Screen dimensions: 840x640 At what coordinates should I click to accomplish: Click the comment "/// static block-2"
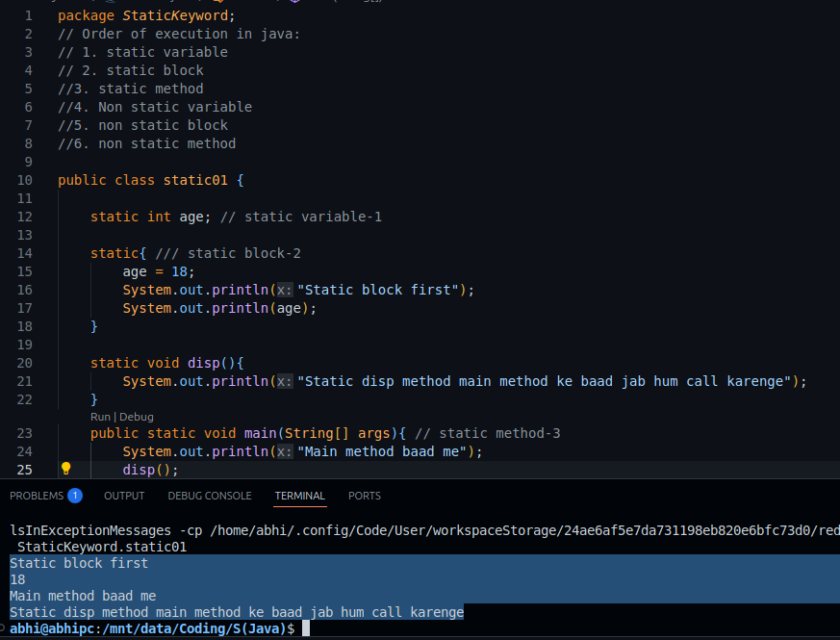228,253
